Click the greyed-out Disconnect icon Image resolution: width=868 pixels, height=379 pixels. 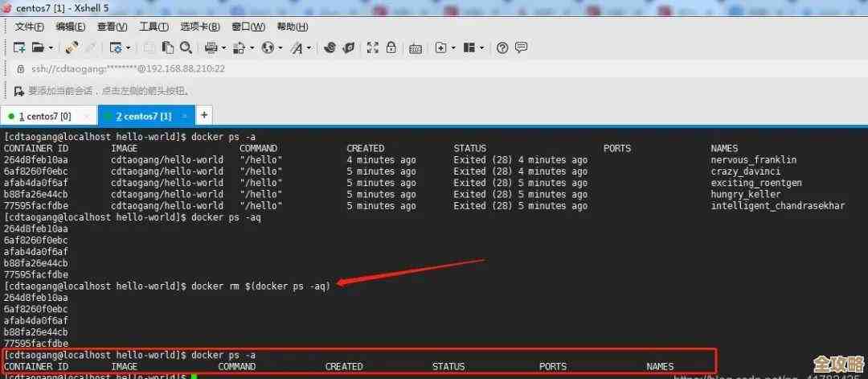point(90,47)
